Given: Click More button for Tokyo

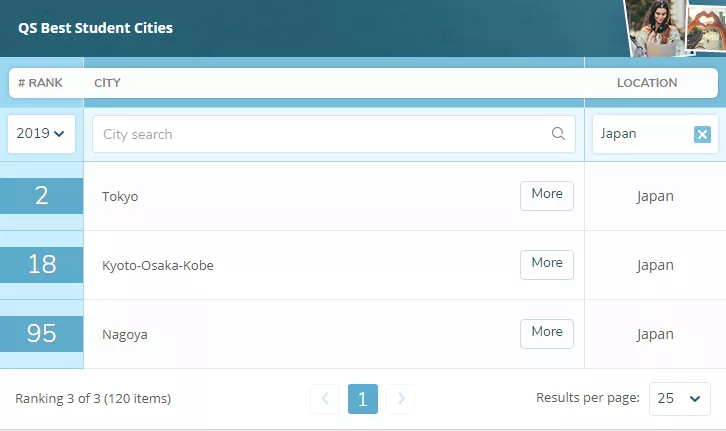Looking at the screenshot, I should (547, 195).
